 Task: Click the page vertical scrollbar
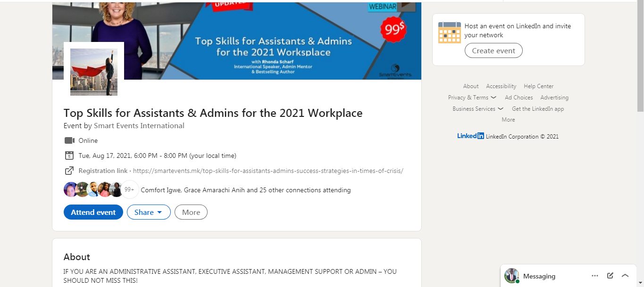point(640,57)
